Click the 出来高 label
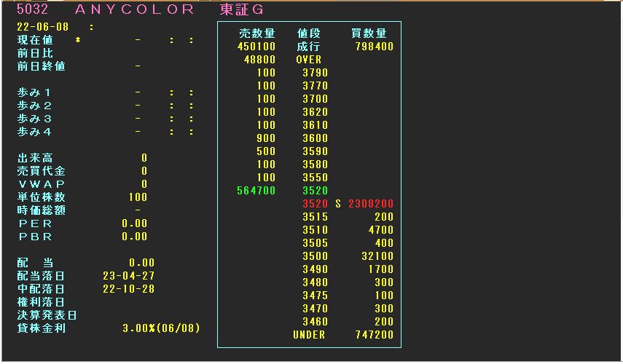Screen dimensions: 623x364 [34, 158]
